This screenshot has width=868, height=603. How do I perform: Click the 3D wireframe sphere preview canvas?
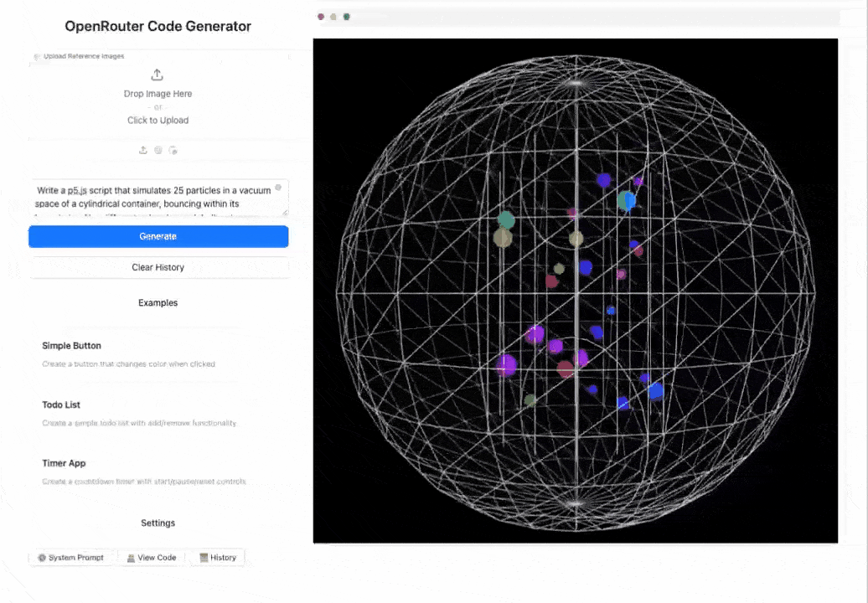tap(575, 291)
